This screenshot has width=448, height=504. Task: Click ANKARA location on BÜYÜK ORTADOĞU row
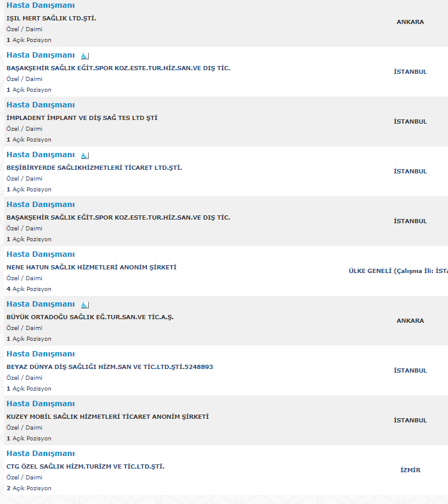(410, 320)
